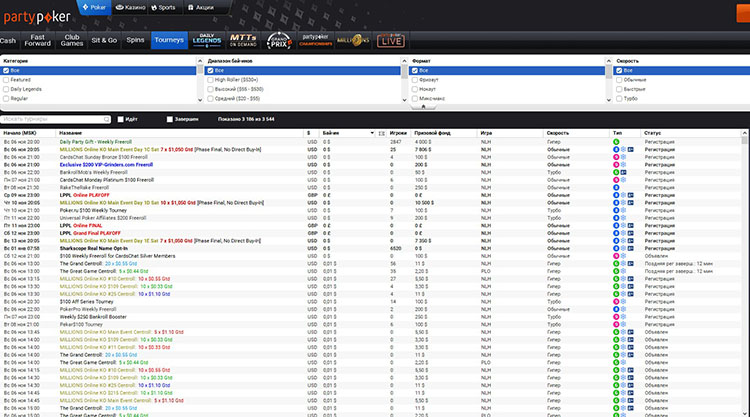
Task: Click snowflake icon for Poker.ru $100 Weekly Tourney
Action: click(623, 210)
